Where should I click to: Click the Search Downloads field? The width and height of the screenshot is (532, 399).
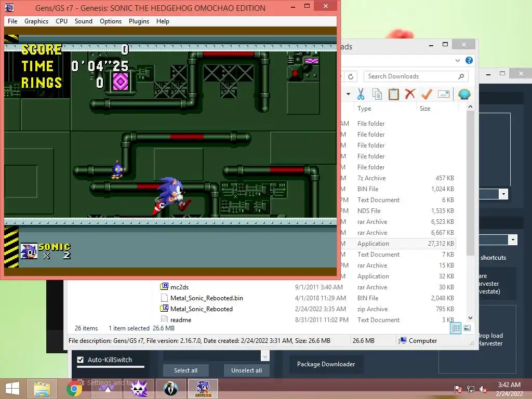(416, 76)
